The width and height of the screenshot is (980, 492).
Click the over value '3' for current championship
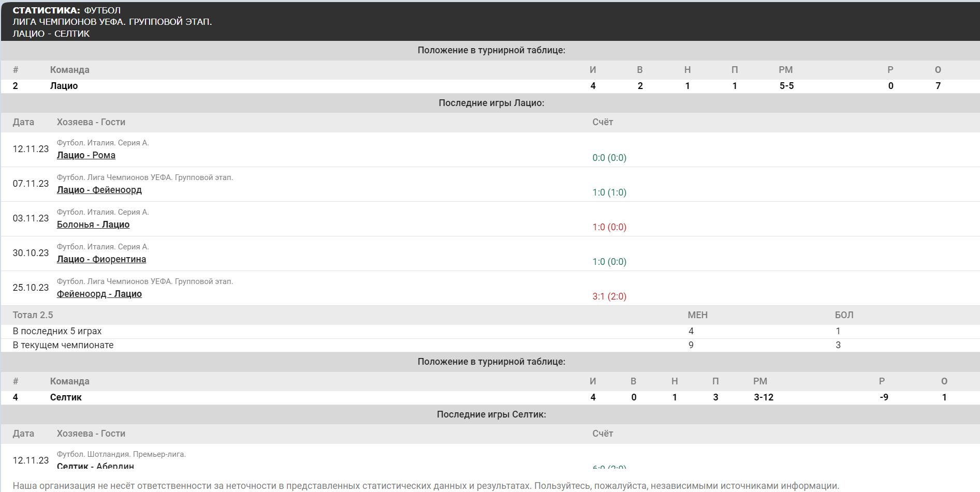pos(838,345)
